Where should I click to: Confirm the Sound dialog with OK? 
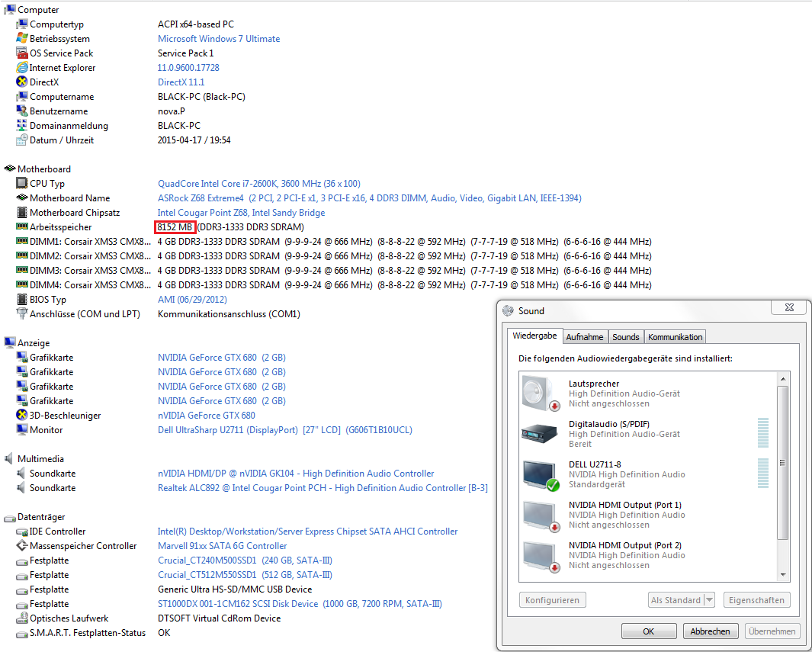pos(648,631)
